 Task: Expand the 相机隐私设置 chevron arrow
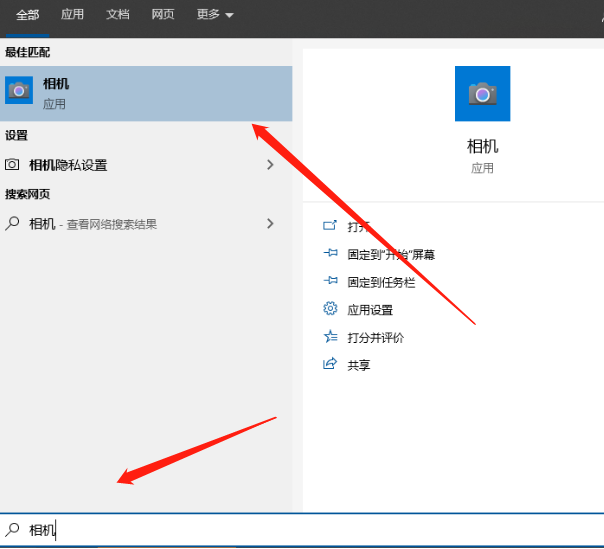[270, 165]
